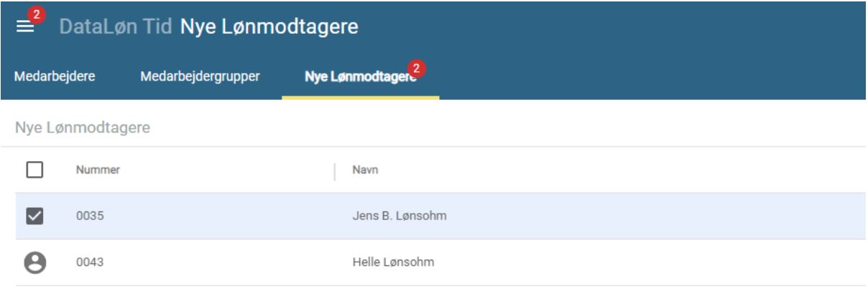
Task: Click the red notification badge on menu
Action: click(36, 15)
